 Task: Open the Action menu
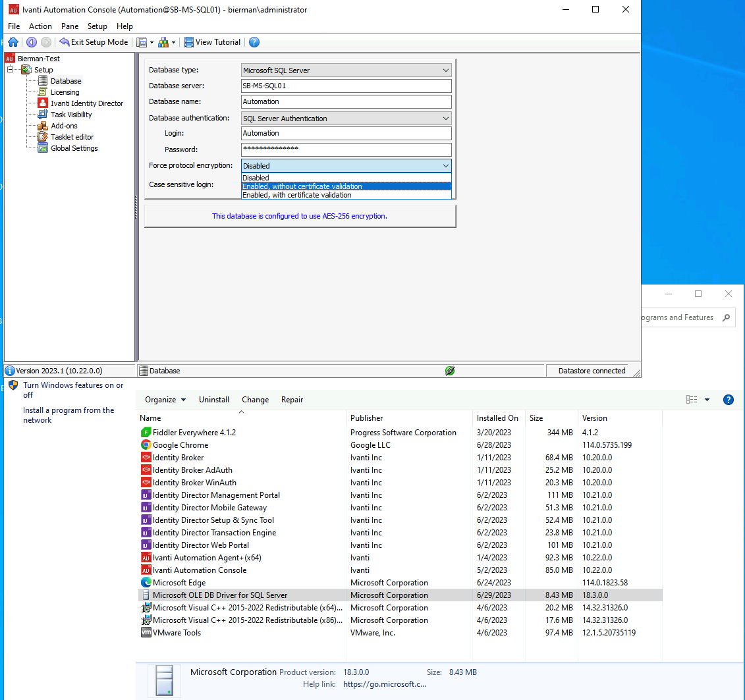(40, 26)
